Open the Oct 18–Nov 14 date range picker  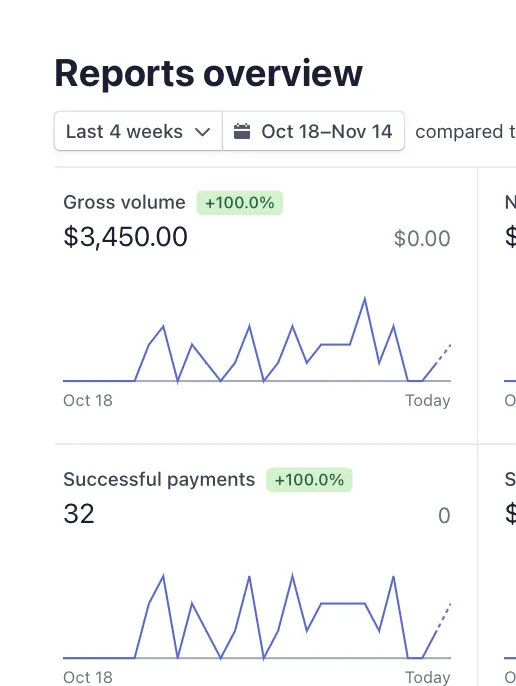(x=313, y=131)
